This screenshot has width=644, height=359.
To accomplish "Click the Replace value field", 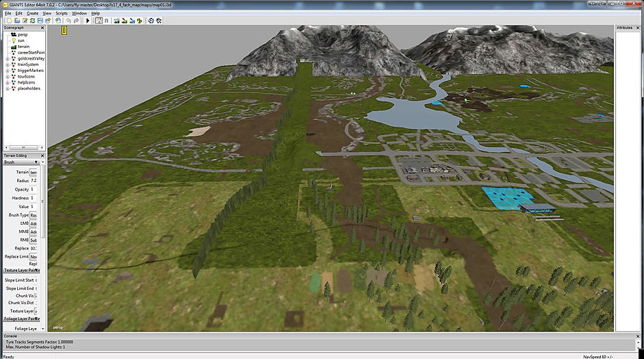I will point(34,248).
